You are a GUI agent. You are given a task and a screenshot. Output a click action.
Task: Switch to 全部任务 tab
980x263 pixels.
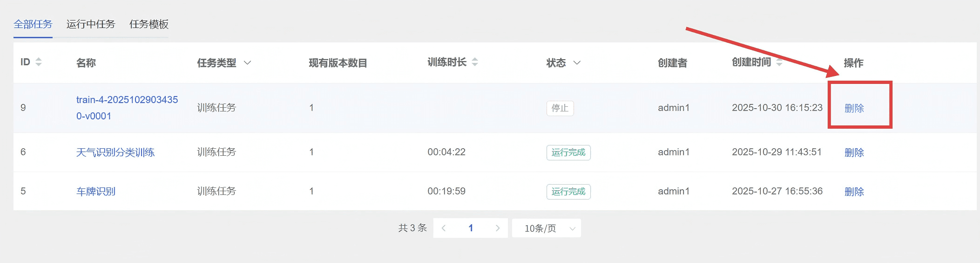pos(33,24)
